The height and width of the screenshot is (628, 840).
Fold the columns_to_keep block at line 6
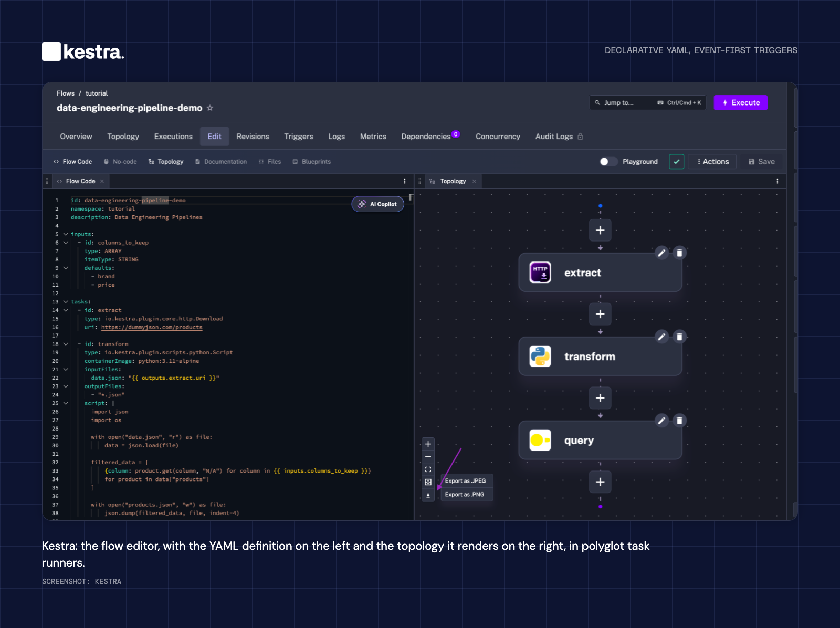click(66, 243)
